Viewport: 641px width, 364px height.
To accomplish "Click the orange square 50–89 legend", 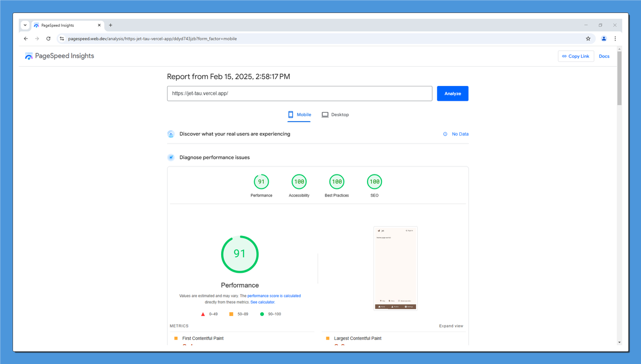I will click(x=238, y=314).
